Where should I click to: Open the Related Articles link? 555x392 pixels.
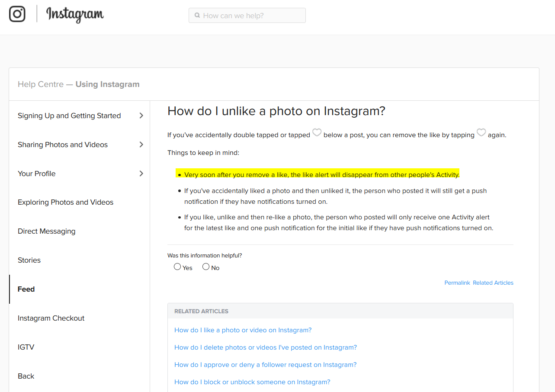click(493, 283)
